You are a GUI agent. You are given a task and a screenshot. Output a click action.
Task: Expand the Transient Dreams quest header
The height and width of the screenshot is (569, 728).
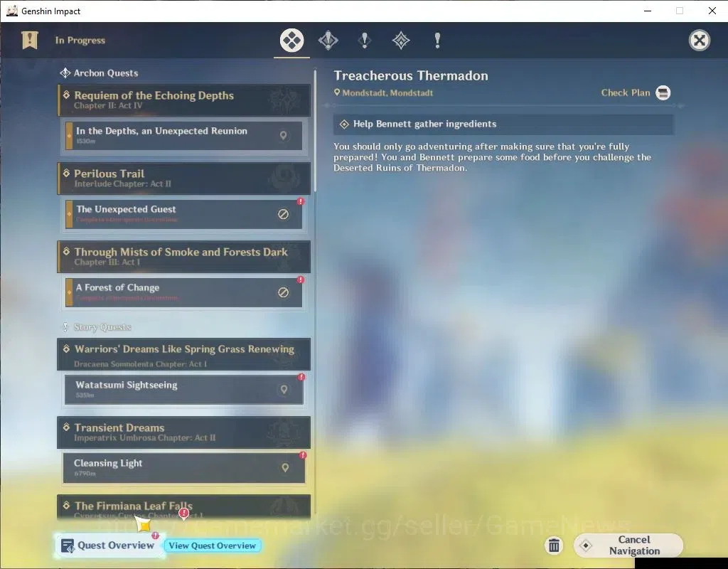click(x=184, y=432)
